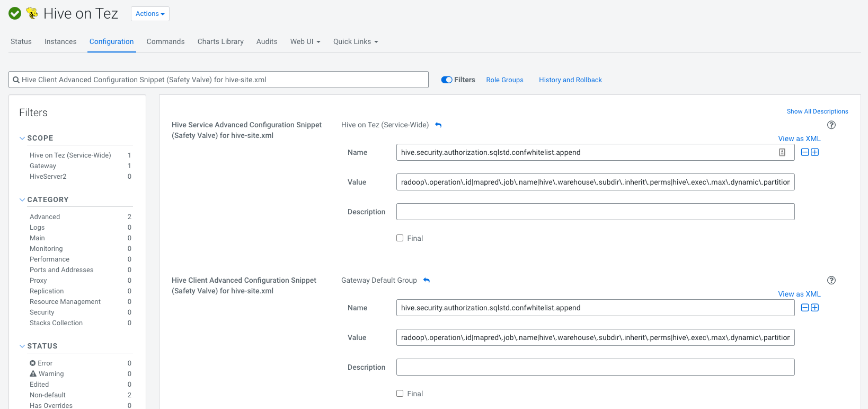This screenshot has width=868, height=409.
Task: Open the Quick Links menu
Action: pos(355,41)
